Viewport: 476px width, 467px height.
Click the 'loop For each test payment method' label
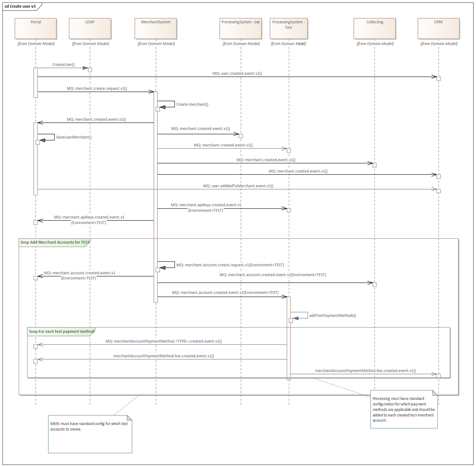(x=61, y=332)
